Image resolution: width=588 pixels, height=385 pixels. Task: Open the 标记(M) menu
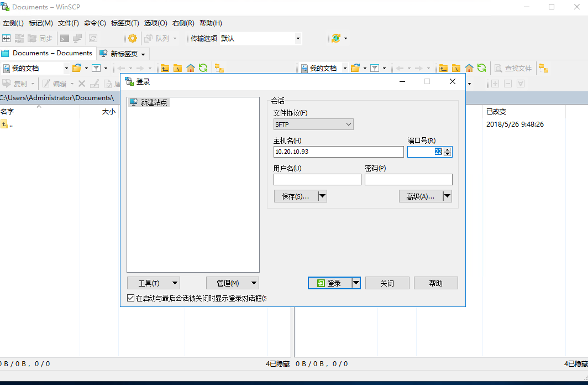click(x=40, y=23)
